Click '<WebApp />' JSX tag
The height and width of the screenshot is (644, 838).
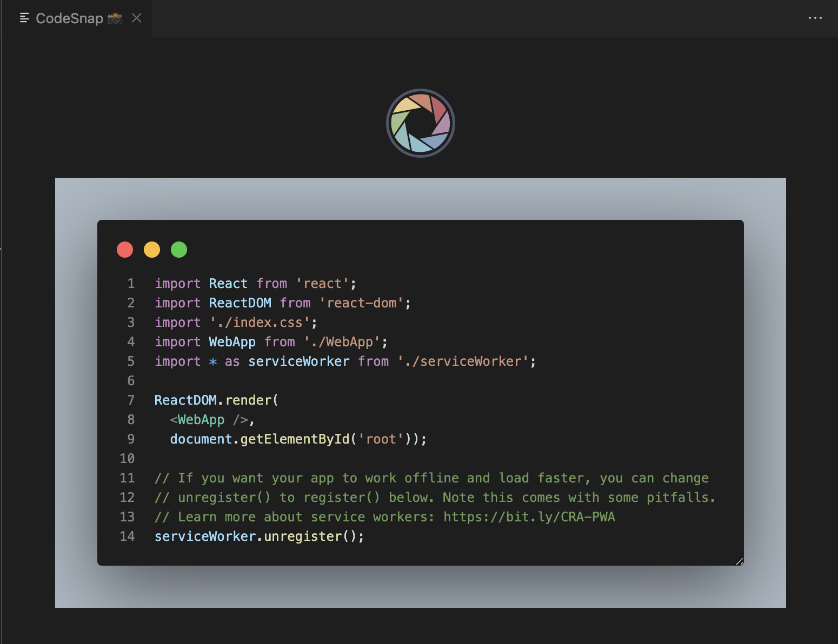tap(209, 420)
